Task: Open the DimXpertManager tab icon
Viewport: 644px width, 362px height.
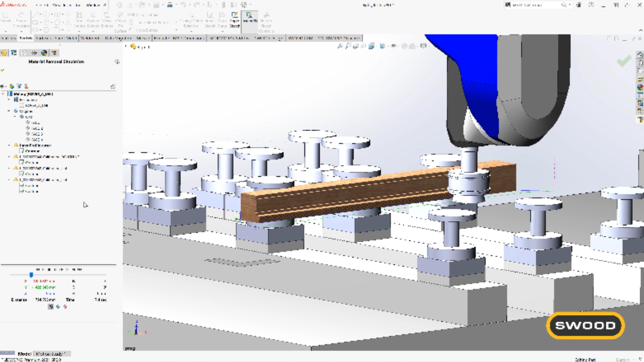Action: tap(34, 53)
